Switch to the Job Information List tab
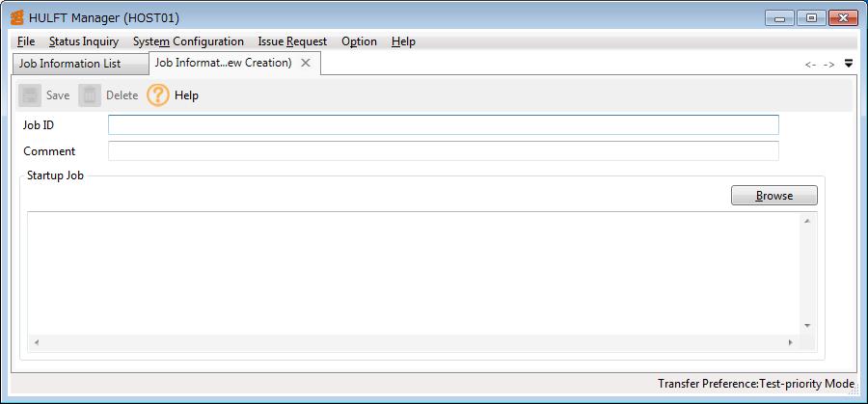This screenshot has width=868, height=404. (80, 64)
